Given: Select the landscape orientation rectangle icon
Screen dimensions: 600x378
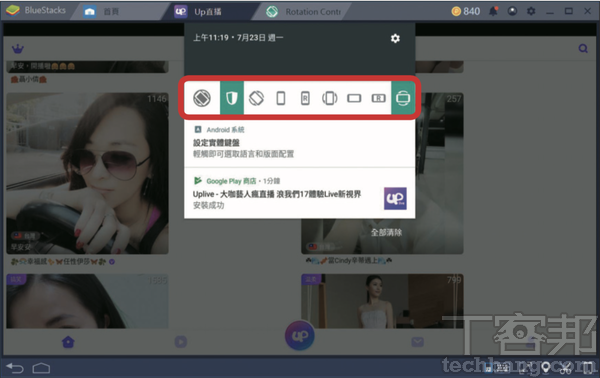Looking at the screenshot, I should click(x=354, y=98).
